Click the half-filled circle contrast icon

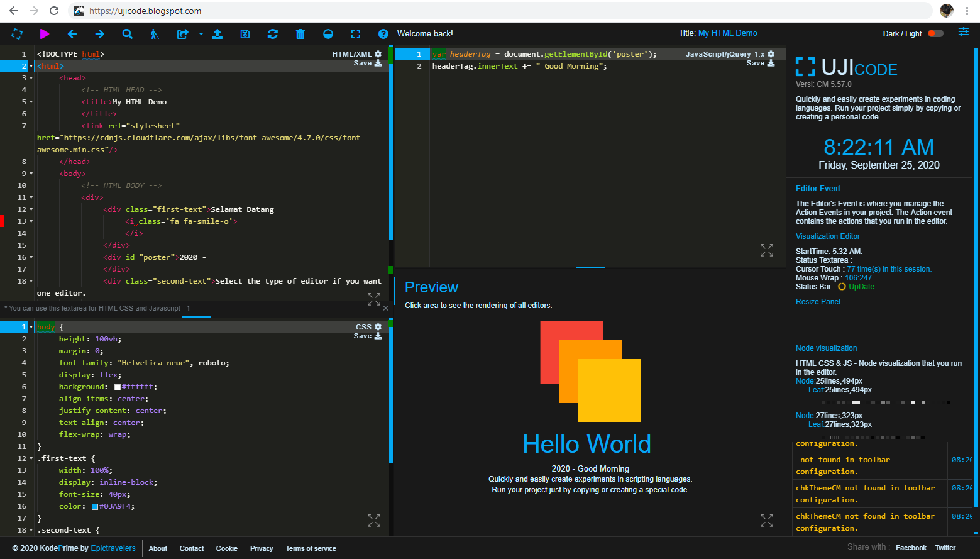tap(328, 34)
